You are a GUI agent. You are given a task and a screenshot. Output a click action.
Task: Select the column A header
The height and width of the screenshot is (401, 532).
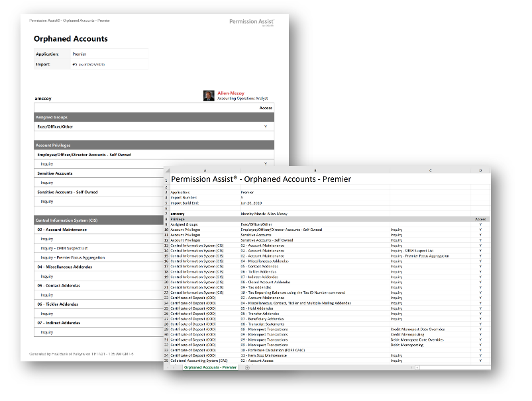(204, 170)
